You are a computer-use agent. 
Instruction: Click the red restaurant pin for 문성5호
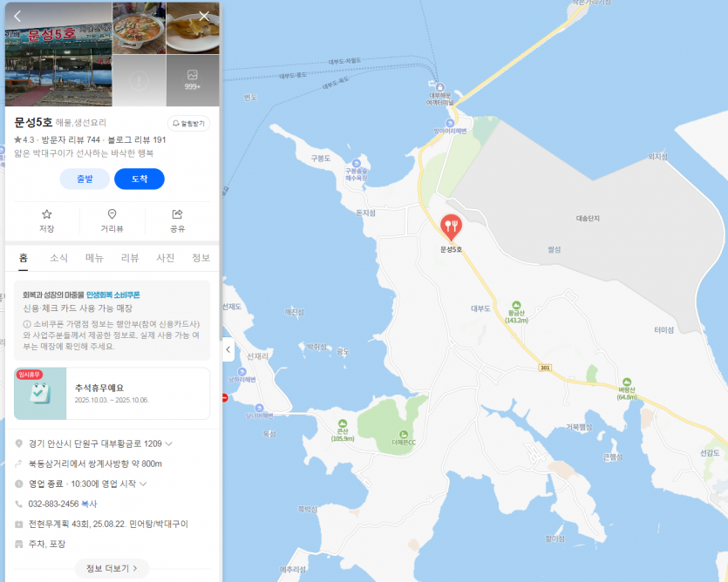451,227
